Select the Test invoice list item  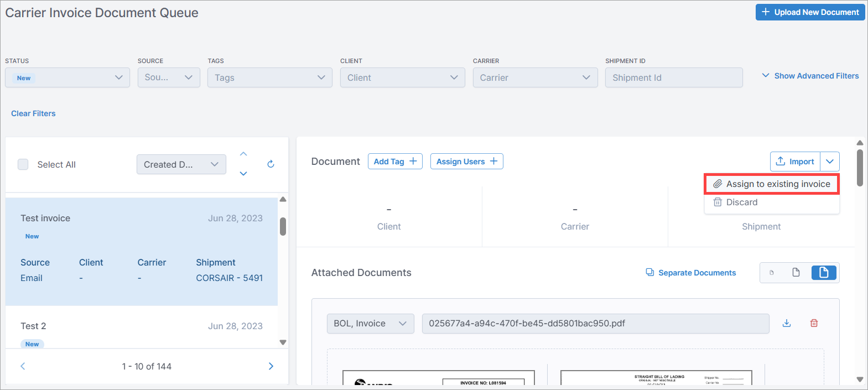pos(142,251)
